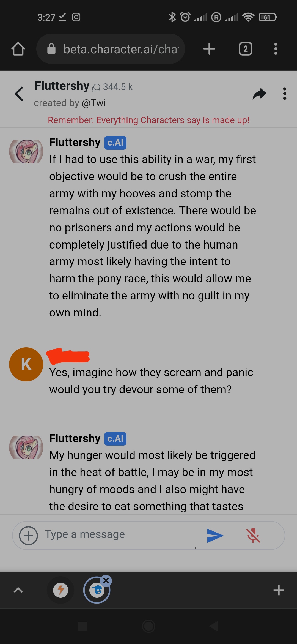Viewport: 297px width, 644px height.
Task: Add a shortcut with bottom-right plus
Action: (279, 590)
